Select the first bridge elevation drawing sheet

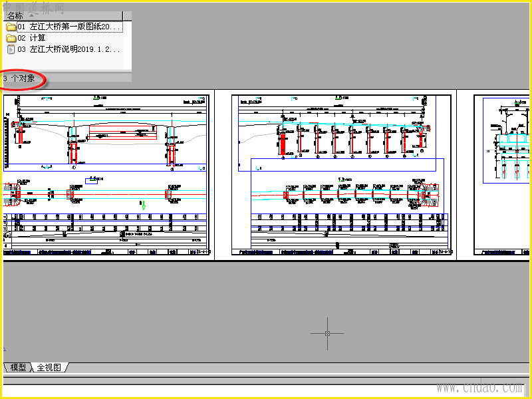click(x=106, y=175)
